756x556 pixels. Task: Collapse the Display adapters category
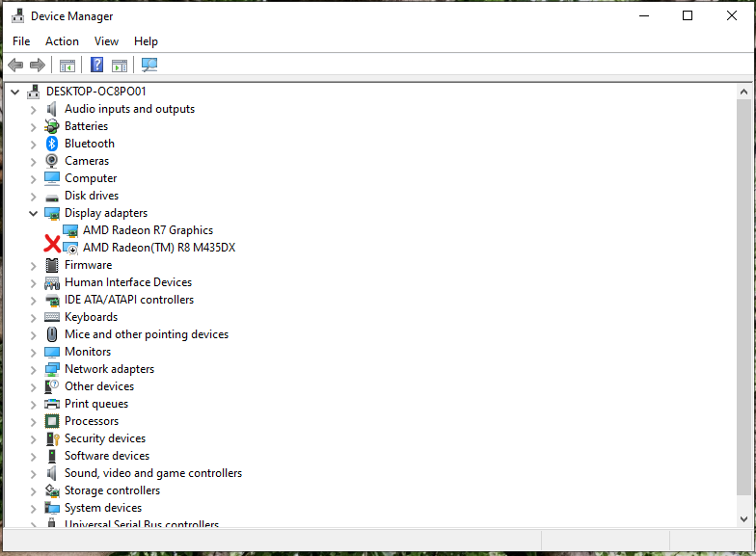33,213
